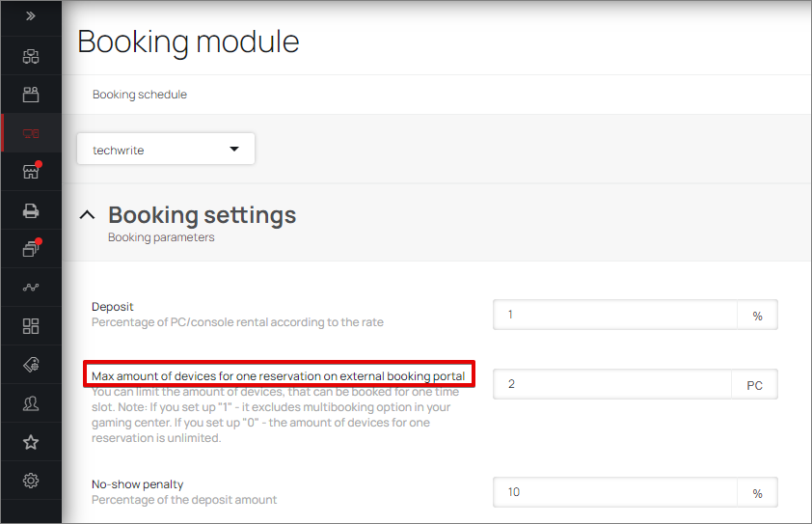Collapse the Booking settings section chevron
This screenshot has height=524, width=812.
[x=87, y=214]
